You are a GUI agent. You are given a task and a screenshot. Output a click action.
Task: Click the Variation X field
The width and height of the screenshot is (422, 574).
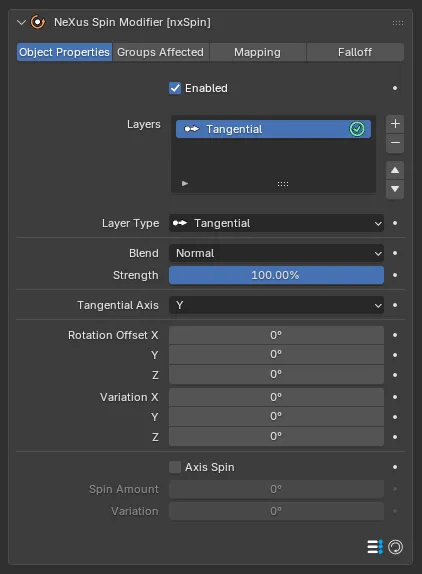click(276, 397)
